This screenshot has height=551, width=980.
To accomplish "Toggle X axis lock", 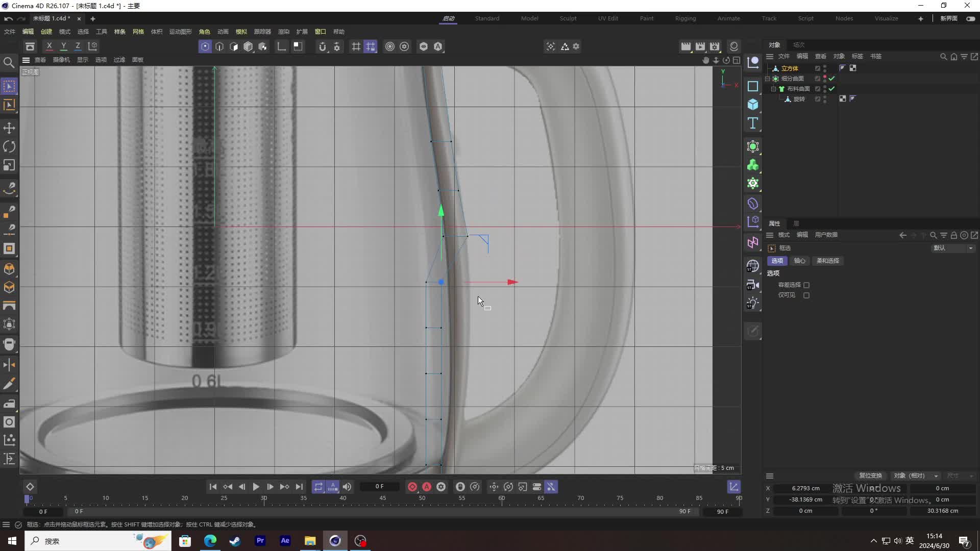I will [x=50, y=46].
